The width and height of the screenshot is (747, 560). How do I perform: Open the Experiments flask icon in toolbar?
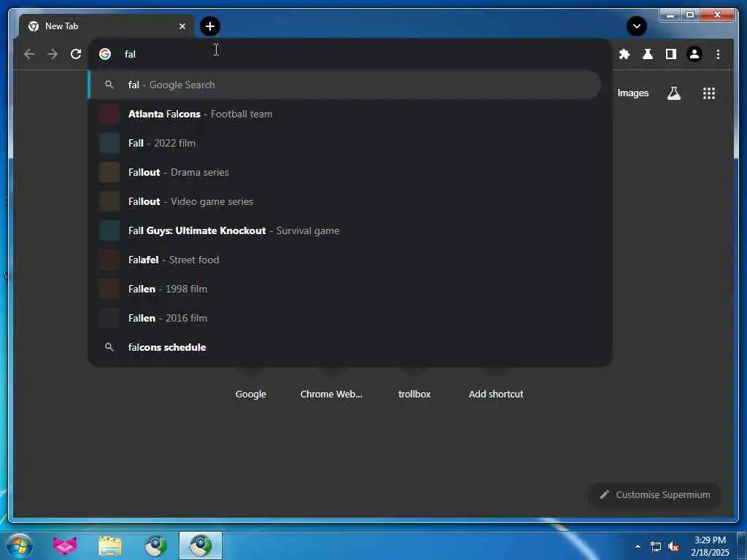[648, 54]
